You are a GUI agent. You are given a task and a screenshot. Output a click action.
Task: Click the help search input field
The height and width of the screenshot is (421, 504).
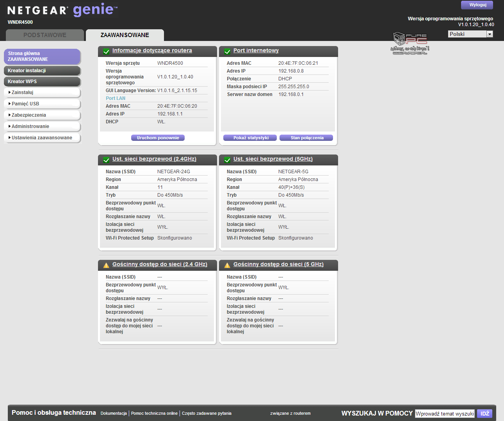pyautogui.click(x=445, y=414)
